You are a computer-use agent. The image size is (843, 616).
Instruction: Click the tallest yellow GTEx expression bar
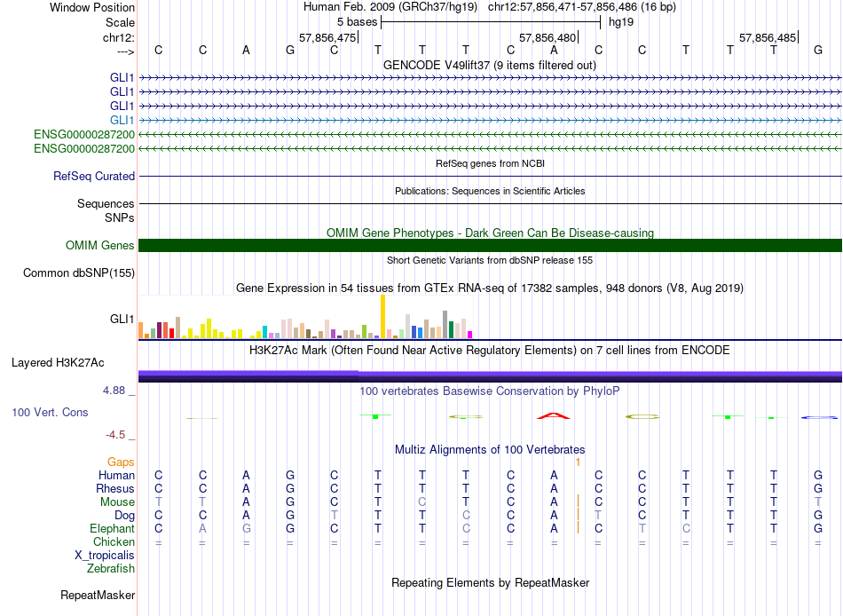click(382, 316)
